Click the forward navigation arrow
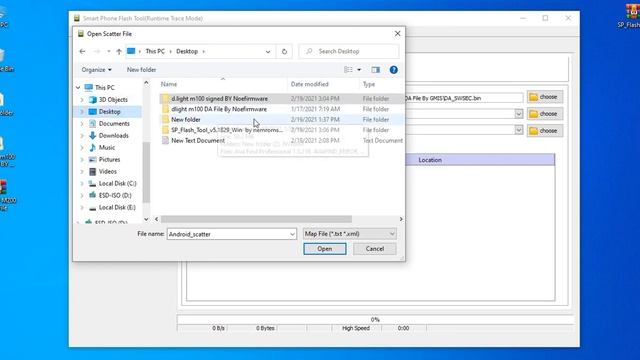Viewport: 640px width, 360px height. pos(97,51)
